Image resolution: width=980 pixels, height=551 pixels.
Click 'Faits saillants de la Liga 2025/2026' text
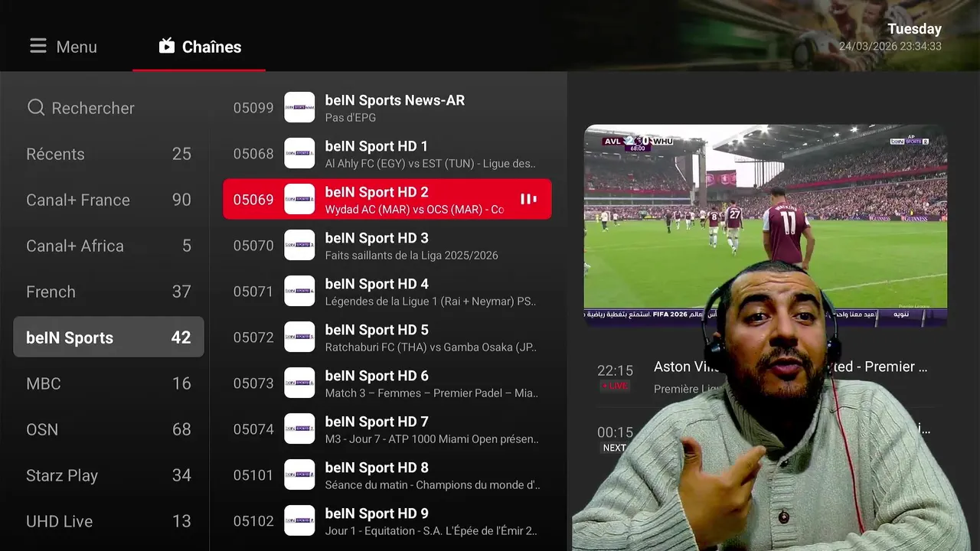[411, 256]
